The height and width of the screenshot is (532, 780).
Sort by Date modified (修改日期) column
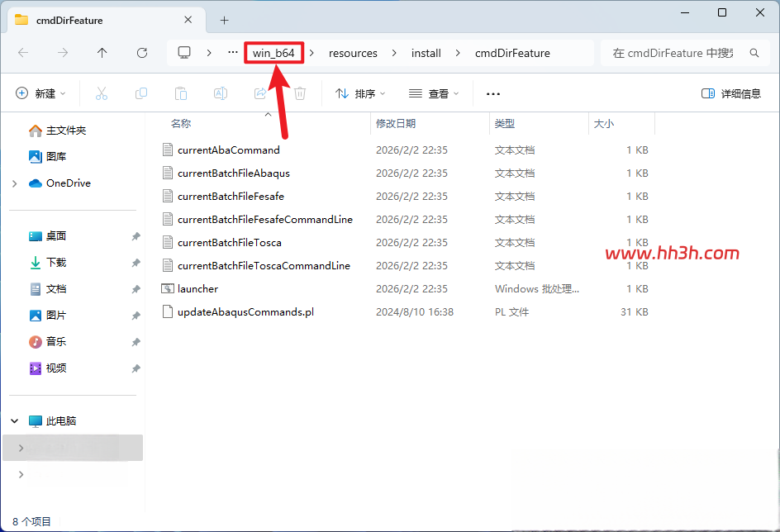click(396, 123)
